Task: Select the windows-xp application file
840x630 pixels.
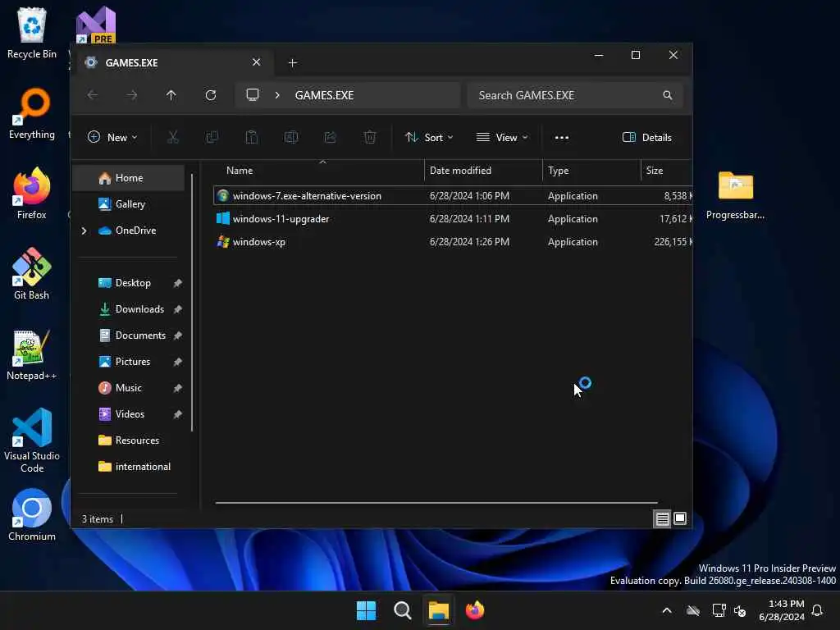Action: coord(453,242)
